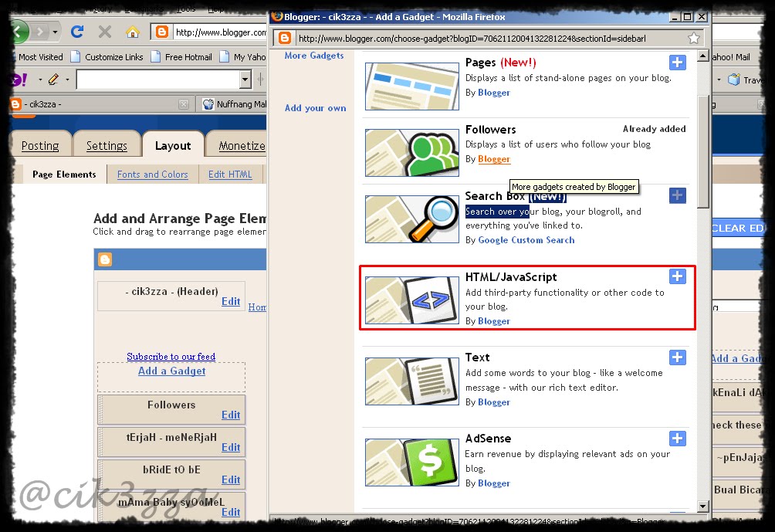Viewport: 775px width, 532px height.
Task: Click the Blogger link under Followers
Action: click(x=494, y=159)
